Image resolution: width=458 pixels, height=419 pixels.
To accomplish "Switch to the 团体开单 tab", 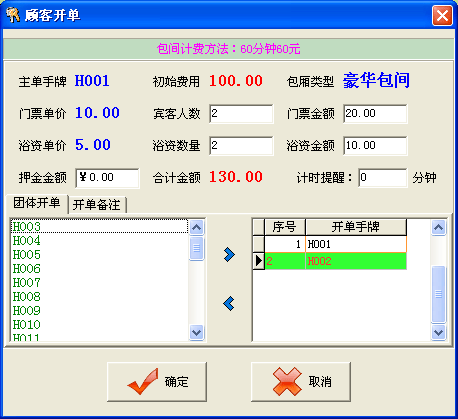I will click(x=37, y=203).
